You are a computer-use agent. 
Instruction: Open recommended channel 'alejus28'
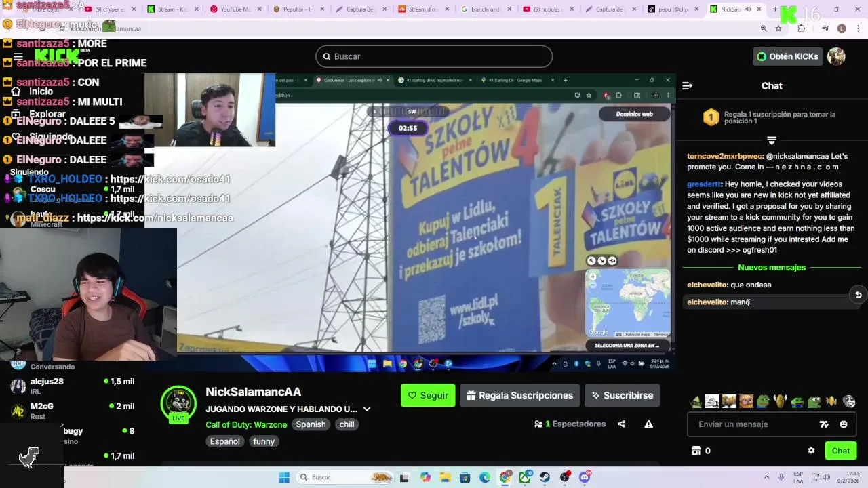click(x=71, y=386)
